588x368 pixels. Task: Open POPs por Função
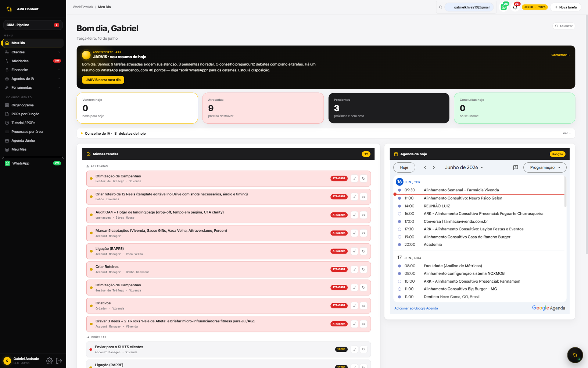click(x=33, y=114)
